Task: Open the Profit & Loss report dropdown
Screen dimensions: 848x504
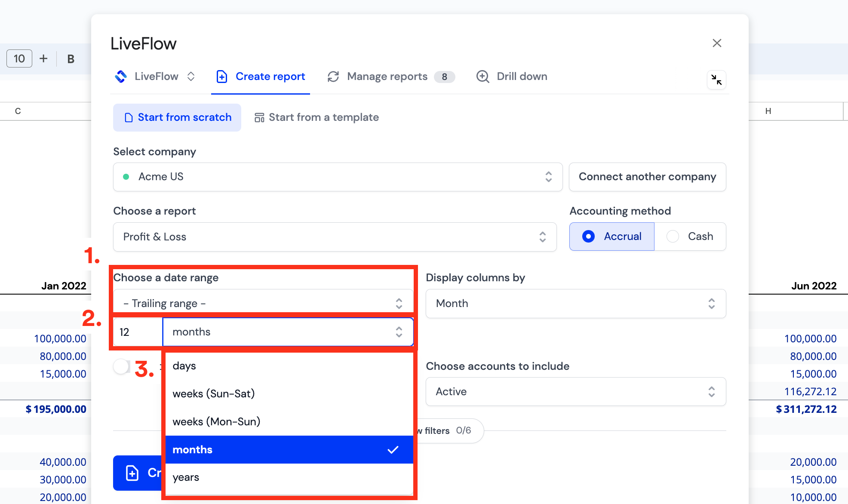Action: (x=335, y=237)
